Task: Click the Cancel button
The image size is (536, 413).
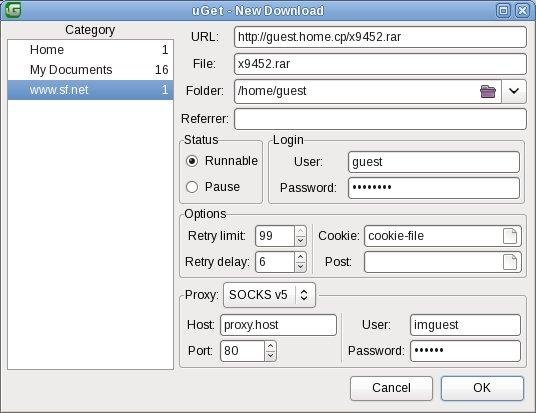Action: (391, 388)
